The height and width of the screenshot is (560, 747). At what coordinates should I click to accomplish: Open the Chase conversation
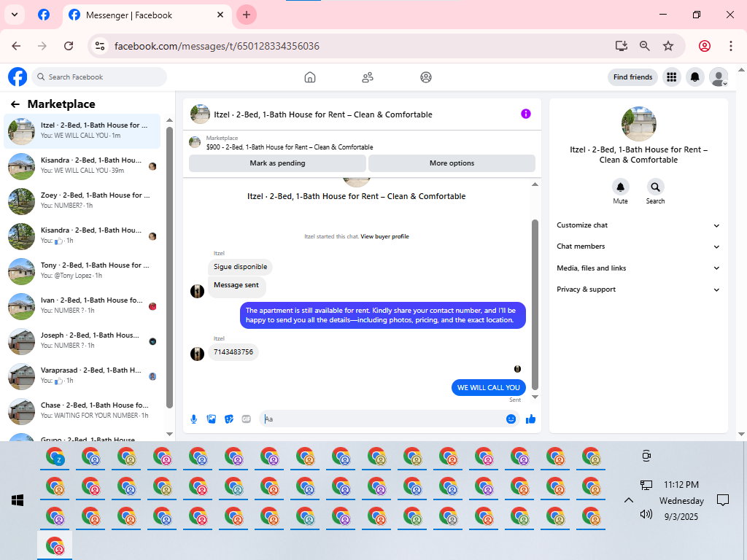82,411
